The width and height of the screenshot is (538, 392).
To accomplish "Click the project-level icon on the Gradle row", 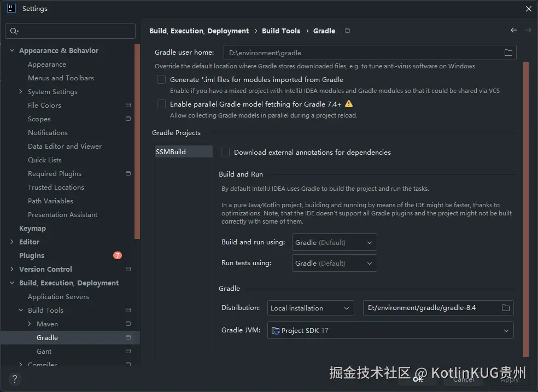I will coord(128,337).
